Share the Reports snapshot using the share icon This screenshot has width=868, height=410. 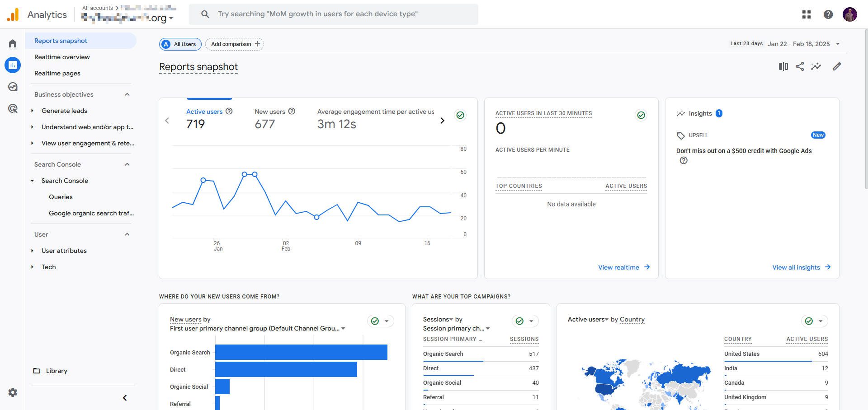pyautogui.click(x=800, y=66)
